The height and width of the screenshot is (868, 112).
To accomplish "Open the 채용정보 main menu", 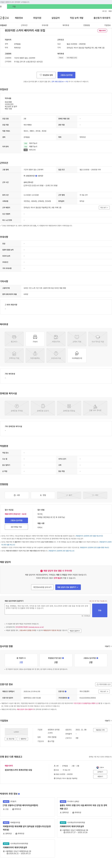I will click(x=19, y=18).
